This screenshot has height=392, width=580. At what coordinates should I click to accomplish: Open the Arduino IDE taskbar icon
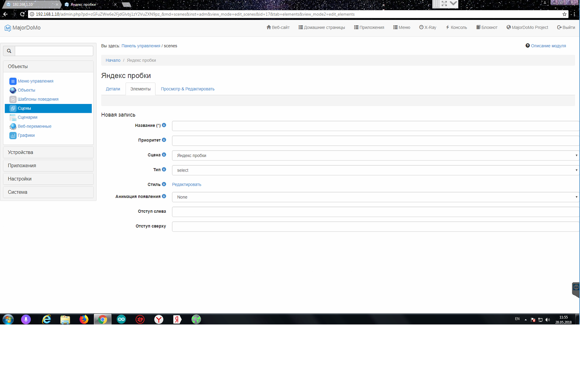point(121,319)
